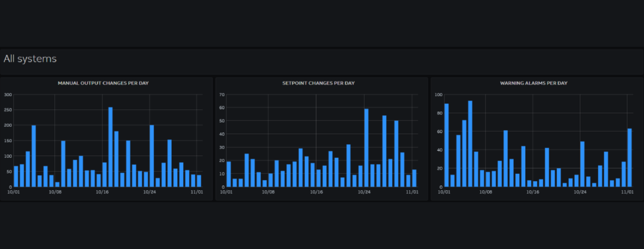
Task: Click the "All systems" row heading
Action: click(x=30, y=59)
